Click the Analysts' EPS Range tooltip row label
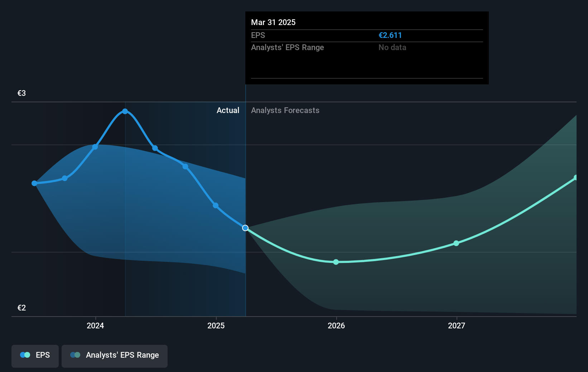The width and height of the screenshot is (588, 372). pyautogui.click(x=287, y=47)
